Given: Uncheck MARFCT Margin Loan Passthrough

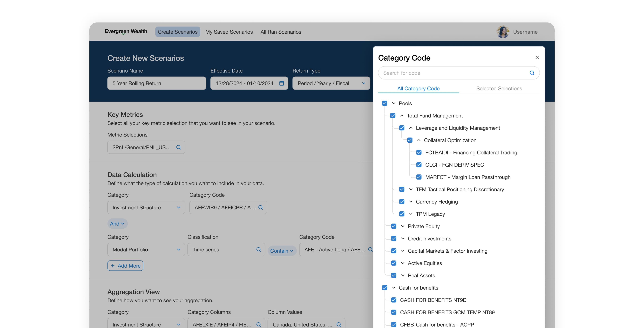Looking at the screenshot, I should (419, 177).
